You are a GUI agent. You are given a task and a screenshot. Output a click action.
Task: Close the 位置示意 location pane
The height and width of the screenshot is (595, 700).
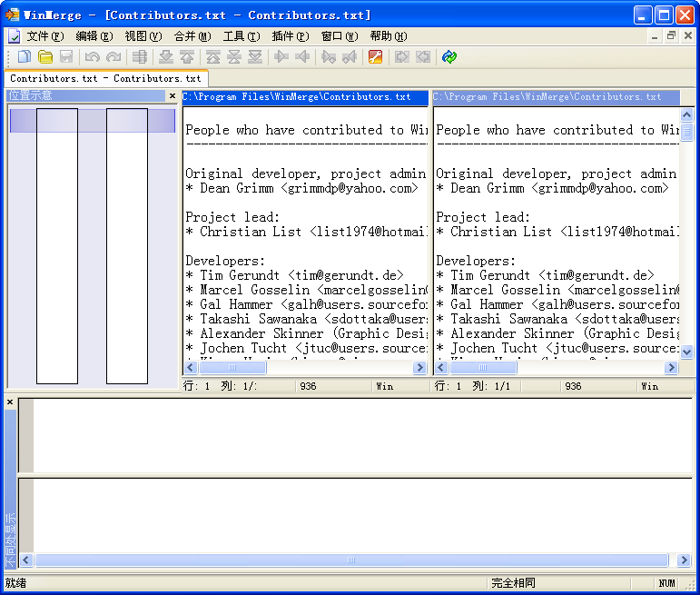pyautogui.click(x=173, y=96)
